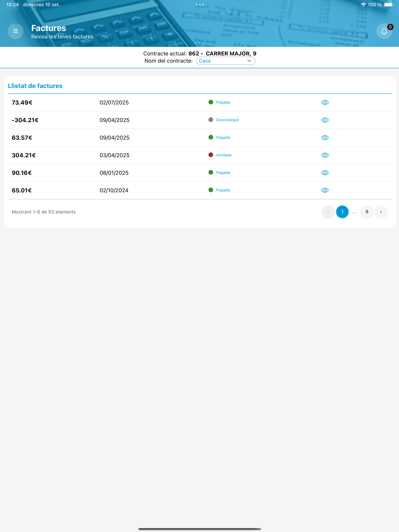The height and width of the screenshot is (532, 399).
Task: Go to next page of invoices
Action: pyautogui.click(x=381, y=212)
